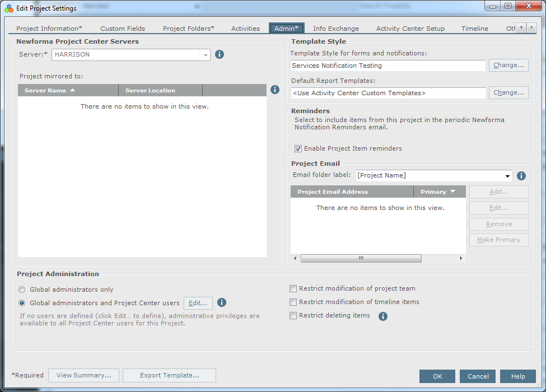Click Server Location column header

coord(161,90)
